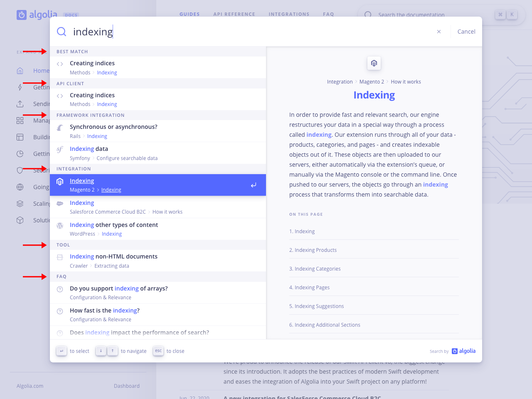Screen dimensions: 532x399
Task: Click On This Page heading in preview
Action: pos(306,214)
